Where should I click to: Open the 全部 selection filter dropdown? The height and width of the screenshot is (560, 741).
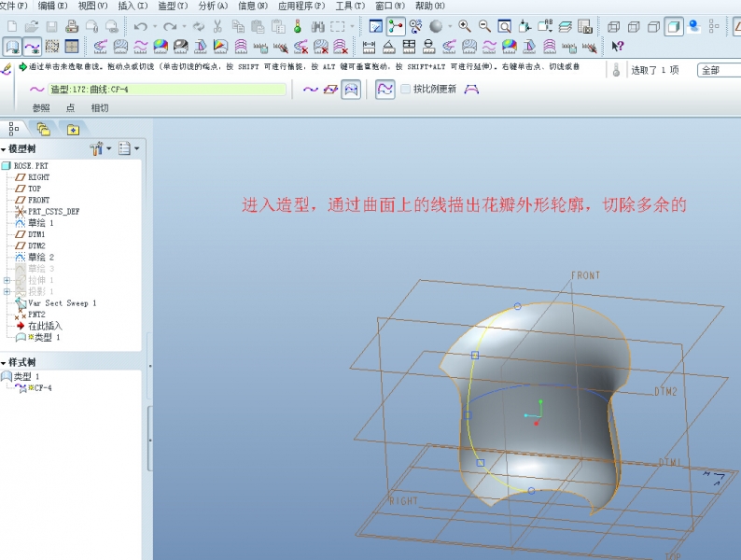719,70
